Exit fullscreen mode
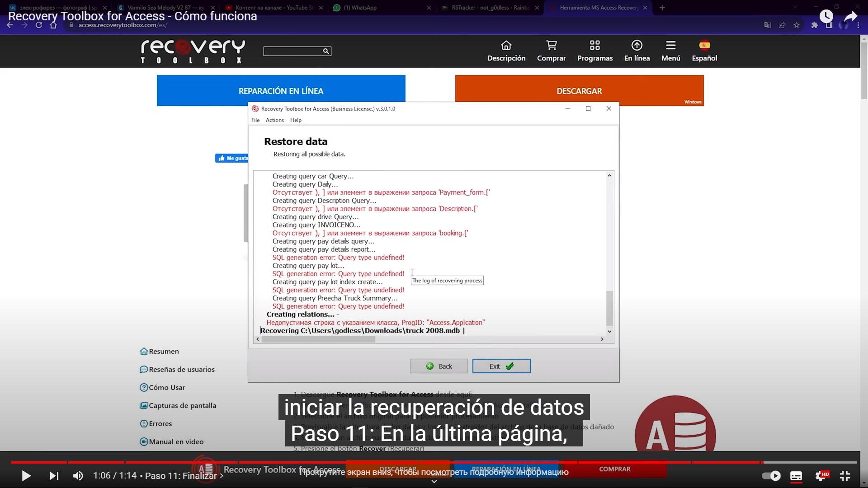The image size is (868, 488). coord(845,476)
